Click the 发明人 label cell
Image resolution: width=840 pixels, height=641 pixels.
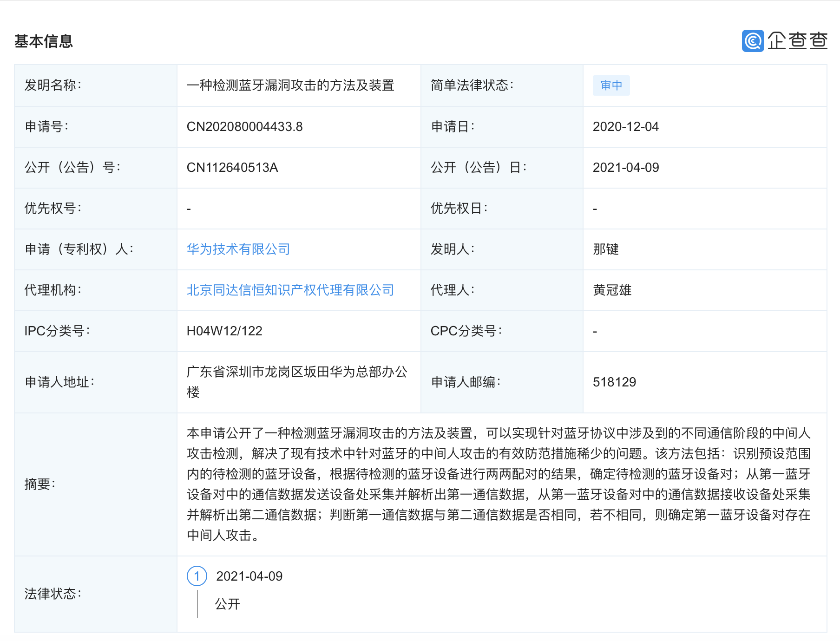(x=502, y=249)
